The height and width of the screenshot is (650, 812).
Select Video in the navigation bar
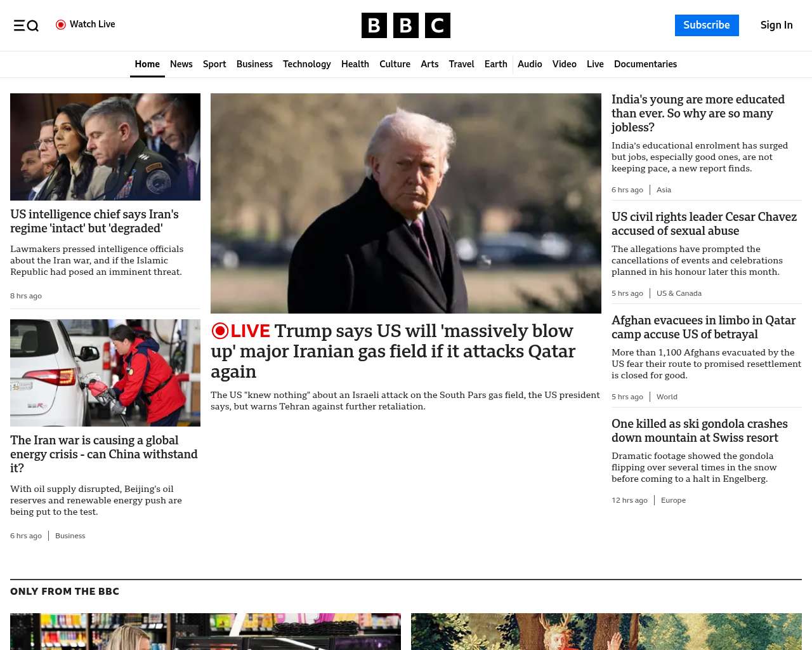[x=565, y=64]
